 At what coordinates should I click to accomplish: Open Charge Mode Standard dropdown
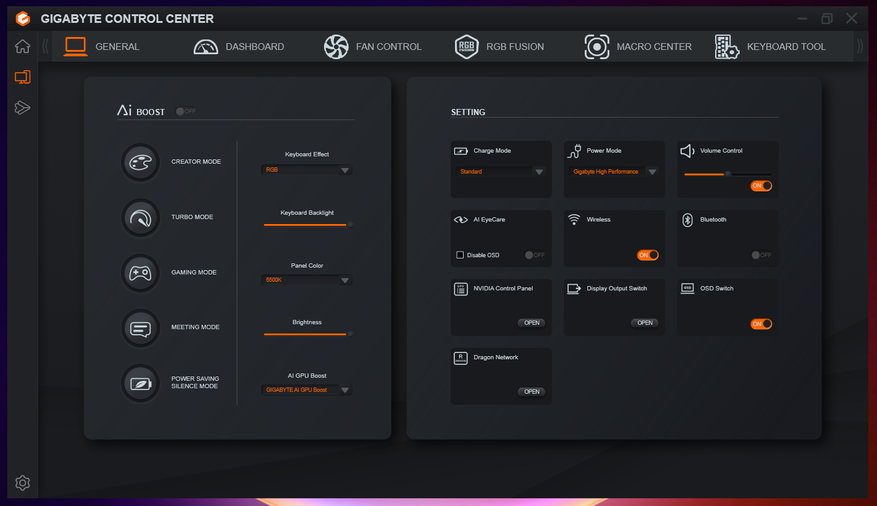[501, 172]
